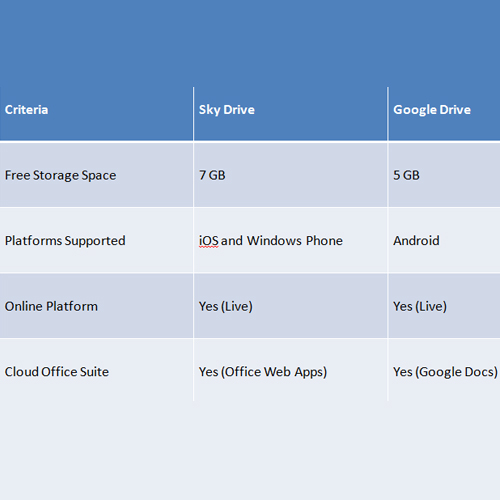Image resolution: width=500 pixels, height=500 pixels.
Task: Select the Google Drive column header
Action: 444,114
